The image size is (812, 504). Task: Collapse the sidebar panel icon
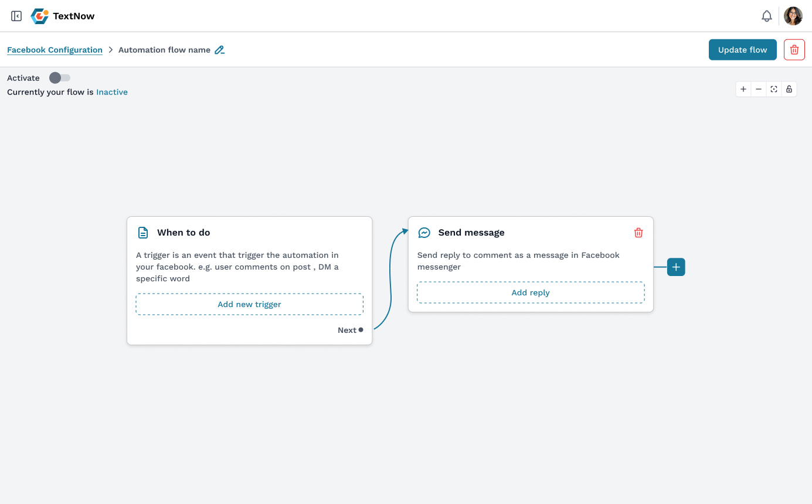pos(16,16)
